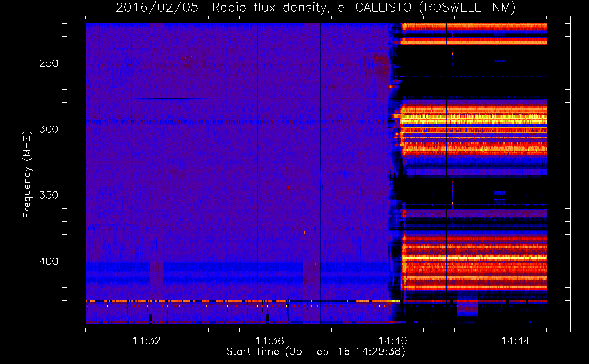Viewport: 589px width, 364px height.
Task: Select the 'Frequency (MHZ)' y-axis label
Action: (27, 174)
